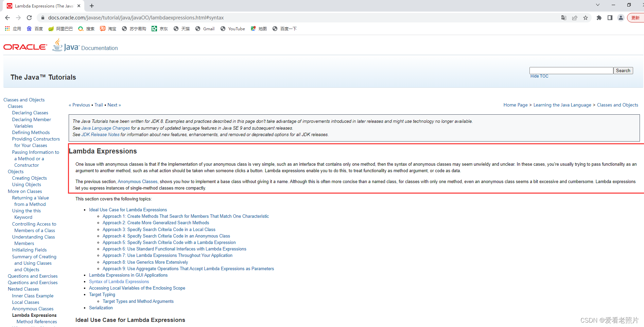Viewport: 644px width, 327px height.
Task: Click the site lock icon in address bar
Action: tap(42, 18)
